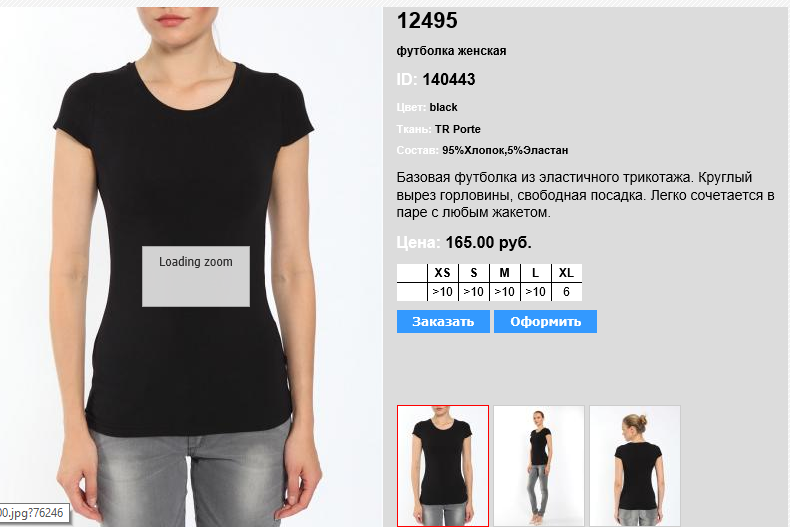This screenshot has height=527, width=790.
Task: Choose size XS header cell
Action: pyautogui.click(x=442, y=273)
